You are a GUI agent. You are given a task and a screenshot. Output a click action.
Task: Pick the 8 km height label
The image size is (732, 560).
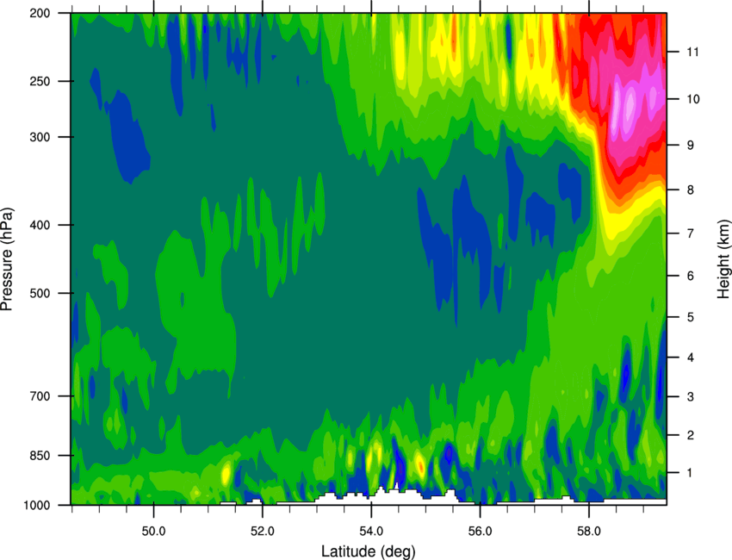pos(691,190)
